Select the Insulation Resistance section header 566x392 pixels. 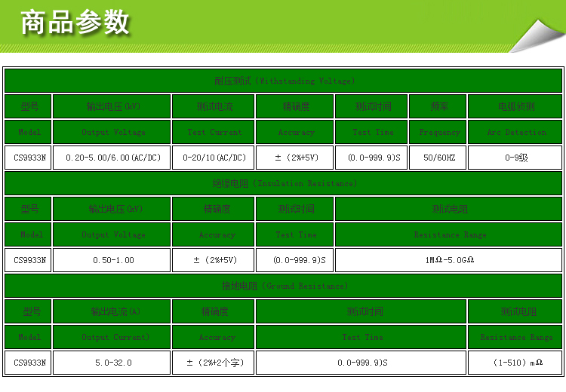tap(283, 183)
